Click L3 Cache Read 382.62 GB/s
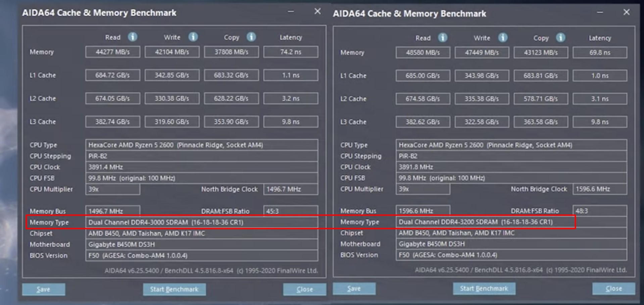Screen dimensions: 644x305 click(x=423, y=122)
